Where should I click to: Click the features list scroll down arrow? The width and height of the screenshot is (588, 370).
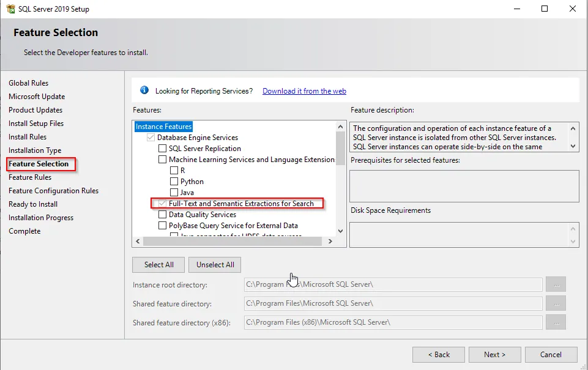[340, 231]
